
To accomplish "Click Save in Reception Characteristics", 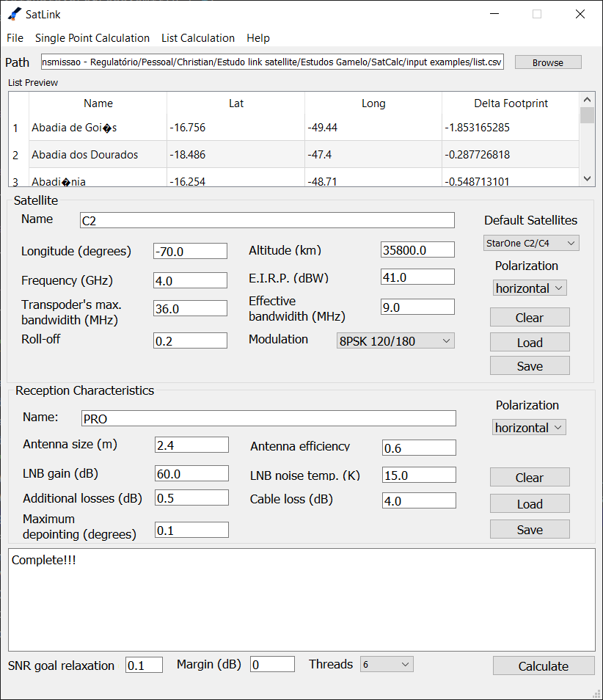I will click(530, 530).
